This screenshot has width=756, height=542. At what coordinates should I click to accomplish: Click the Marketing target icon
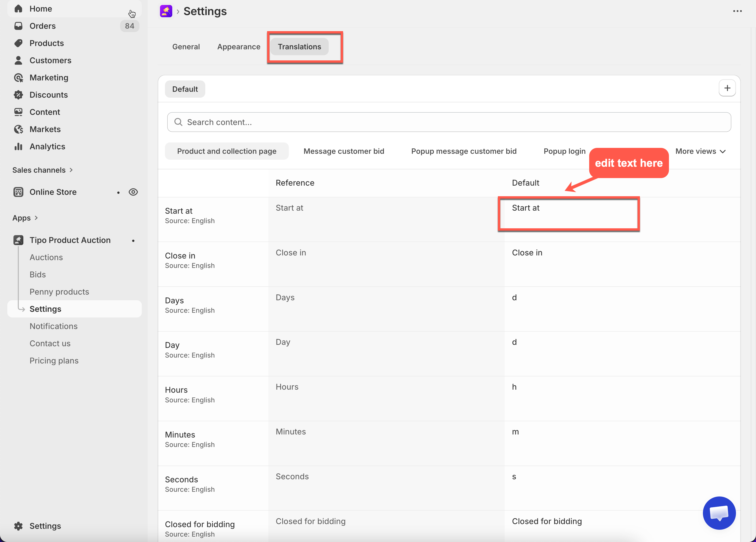click(x=18, y=78)
